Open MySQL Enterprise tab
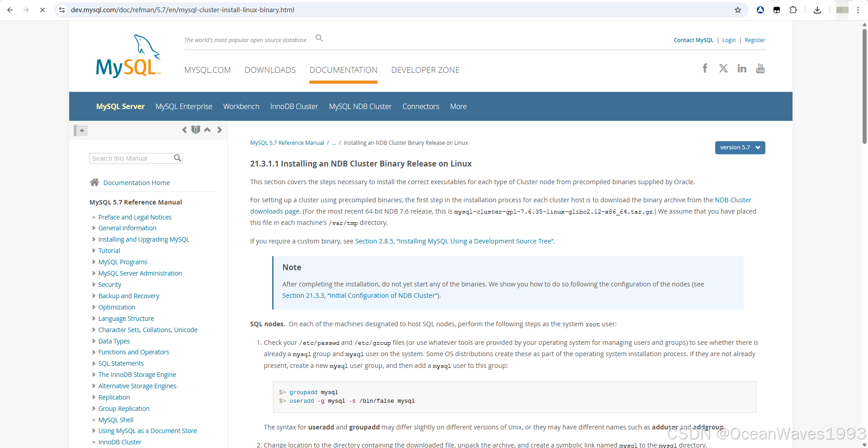The image size is (868, 448). (x=184, y=106)
